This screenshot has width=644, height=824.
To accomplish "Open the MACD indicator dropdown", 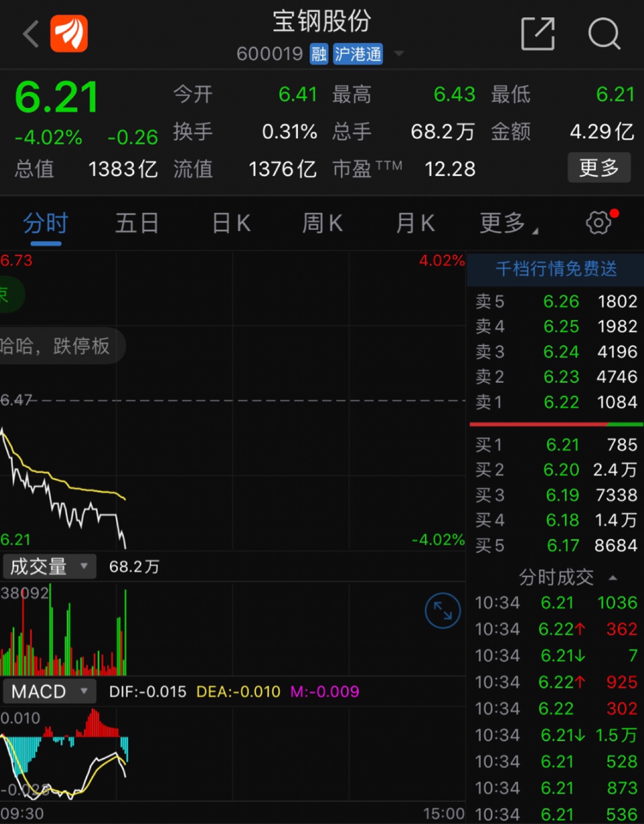I will click(x=50, y=691).
